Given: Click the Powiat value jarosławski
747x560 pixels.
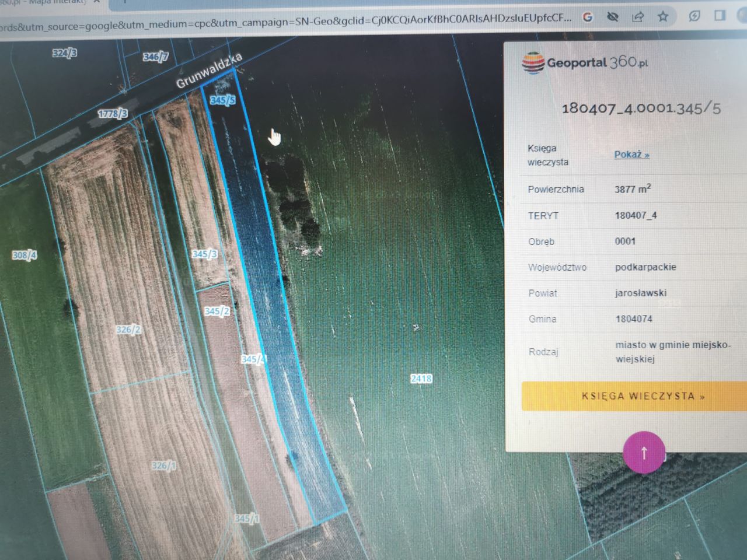Looking at the screenshot, I should pyautogui.click(x=641, y=293).
